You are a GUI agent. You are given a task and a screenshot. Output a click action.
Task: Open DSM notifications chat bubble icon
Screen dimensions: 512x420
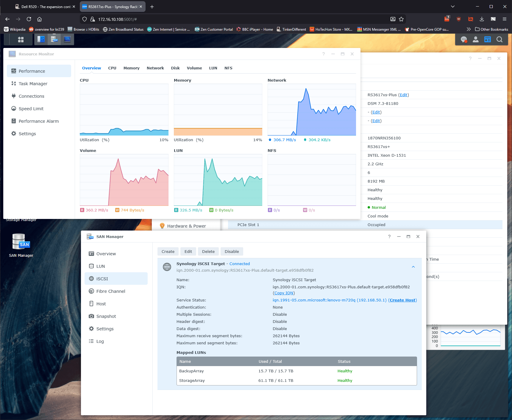tap(463, 39)
